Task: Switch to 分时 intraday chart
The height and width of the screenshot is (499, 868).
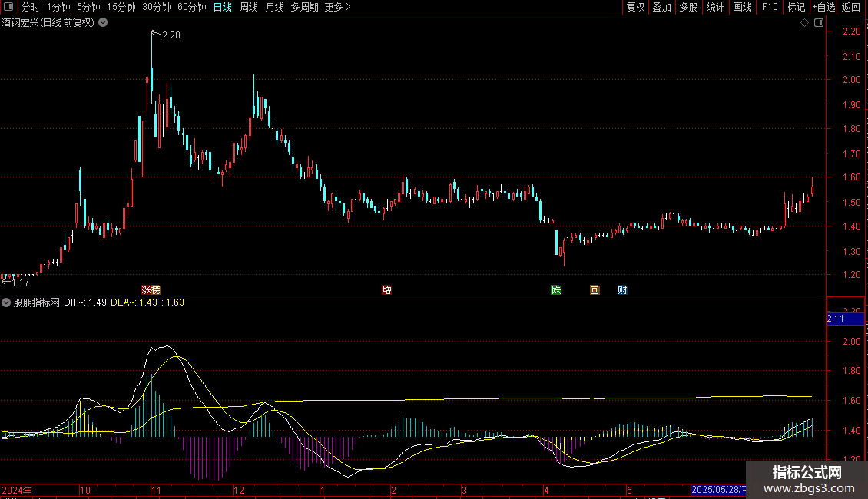Action: (x=31, y=7)
